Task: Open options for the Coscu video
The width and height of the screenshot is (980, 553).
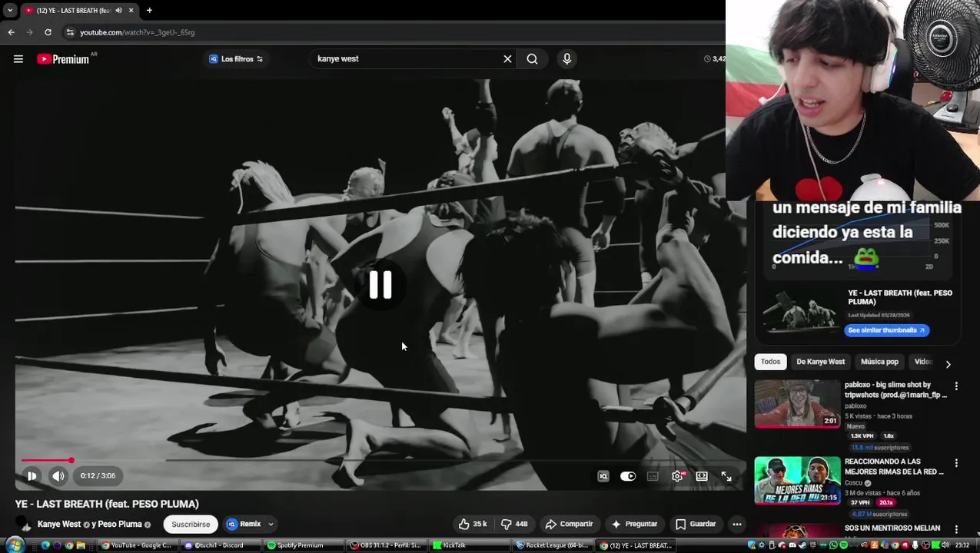Action: click(956, 463)
